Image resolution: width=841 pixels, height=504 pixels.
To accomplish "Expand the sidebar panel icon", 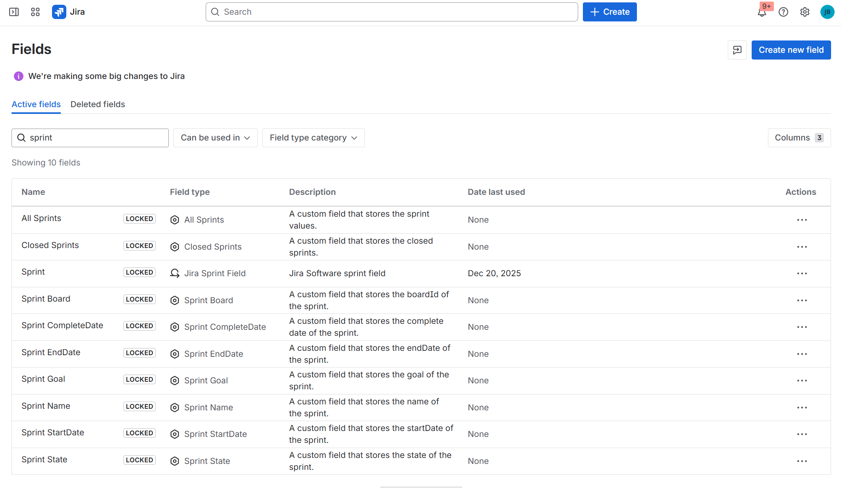I will [x=14, y=12].
